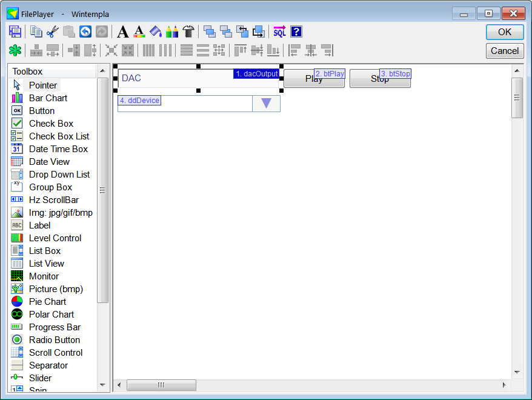The image size is (532, 400).
Task: Maximize the FilePlayer window
Action: coord(488,13)
